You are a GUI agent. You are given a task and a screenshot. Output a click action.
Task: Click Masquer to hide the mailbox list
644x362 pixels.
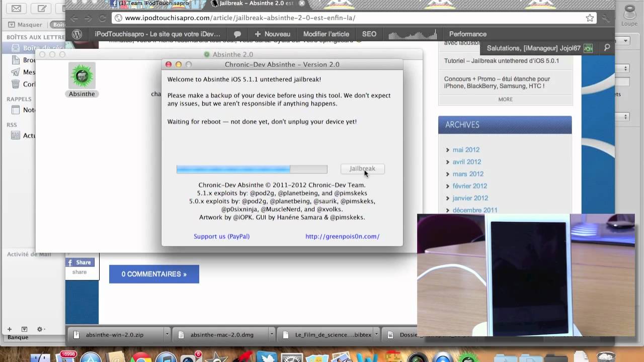coord(25,25)
